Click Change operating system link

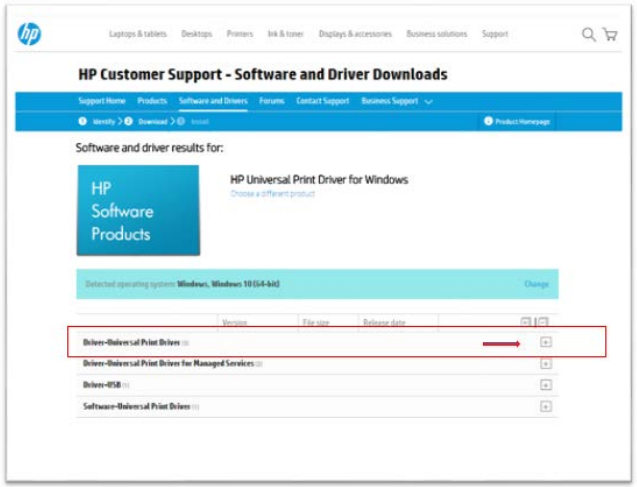pyautogui.click(x=536, y=284)
